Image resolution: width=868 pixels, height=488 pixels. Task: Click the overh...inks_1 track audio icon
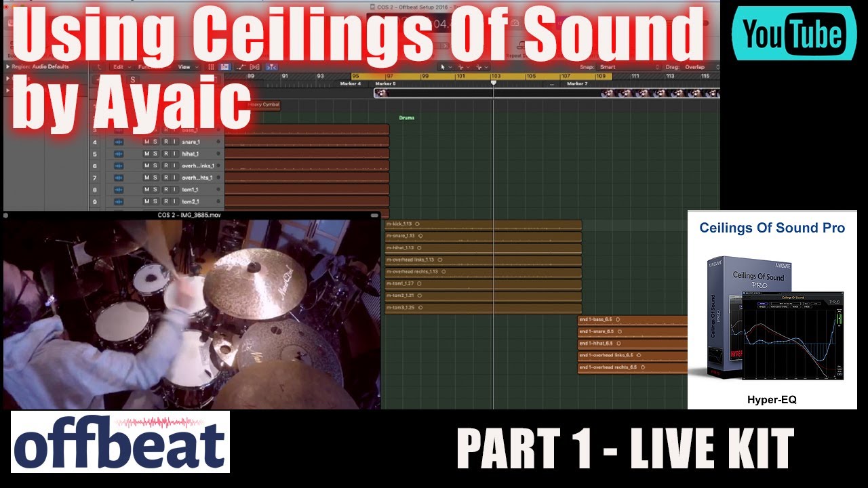pos(119,166)
